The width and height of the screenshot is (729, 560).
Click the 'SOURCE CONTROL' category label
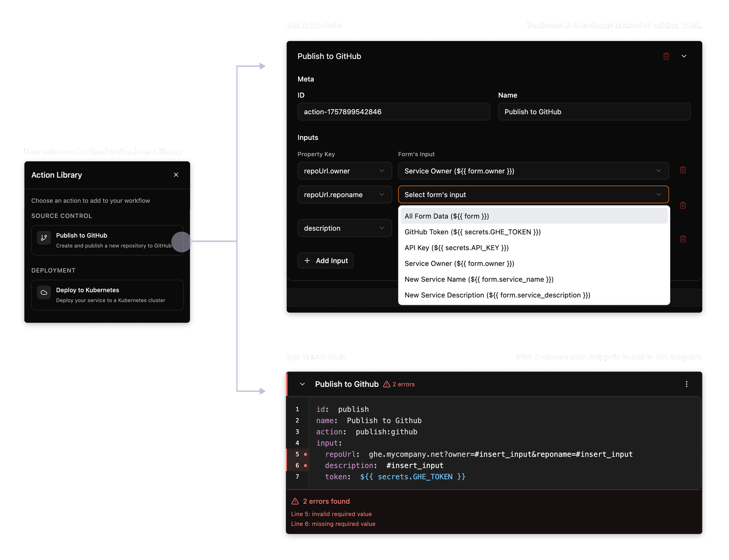coord(61,216)
